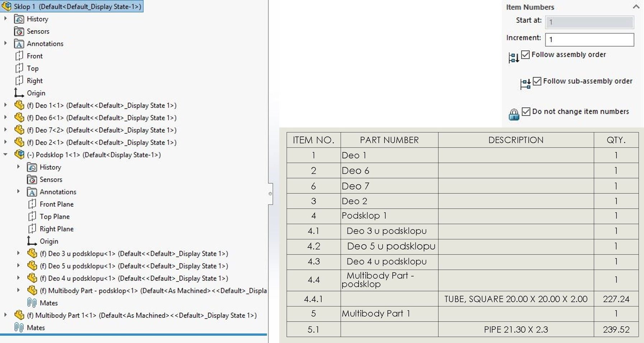Click the Increment input field

[x=590, y=40]
